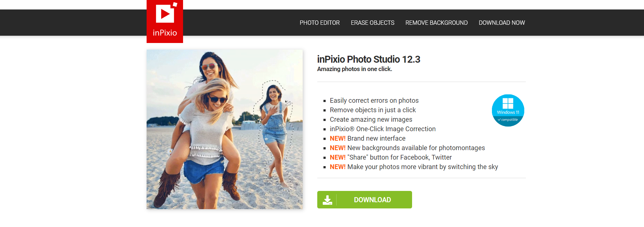Screen dimensions: 644x227
Task: Click the NEW! Brand new interface item
Action: (x=368, y=138)
